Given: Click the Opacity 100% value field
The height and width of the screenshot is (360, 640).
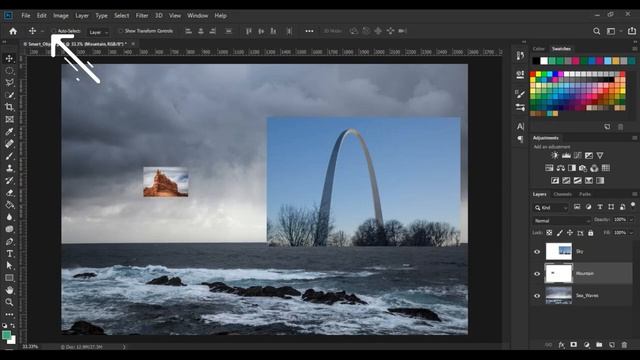Looking at the screenshot, I should click(x=620, y=220).
